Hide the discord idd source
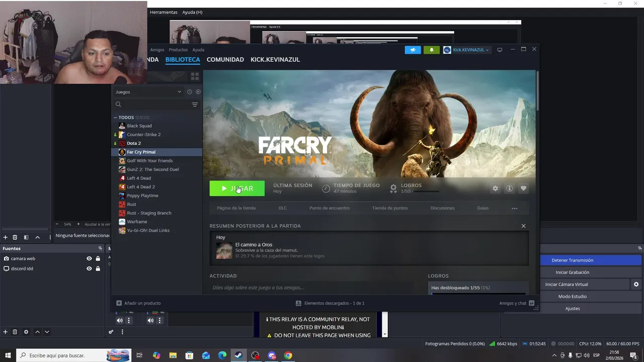The image size is (644, 362). point(89,268)
